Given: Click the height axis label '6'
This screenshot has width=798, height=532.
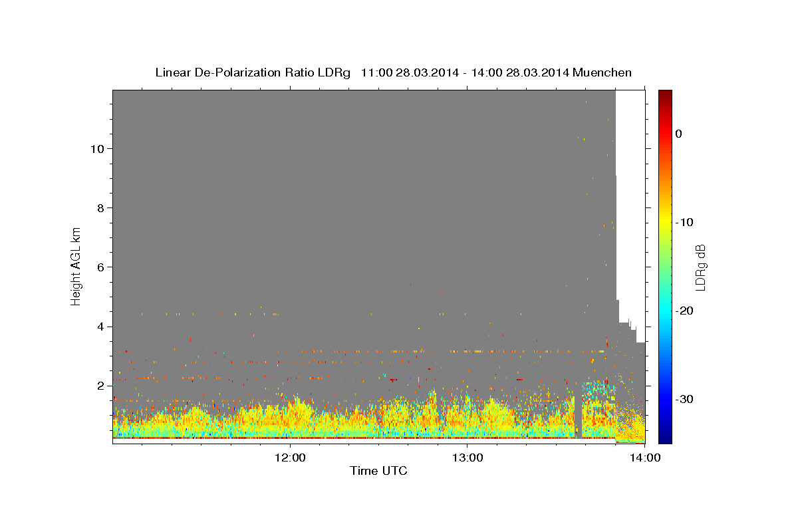Looking at the screenshot, I should [x=99, y=267].
